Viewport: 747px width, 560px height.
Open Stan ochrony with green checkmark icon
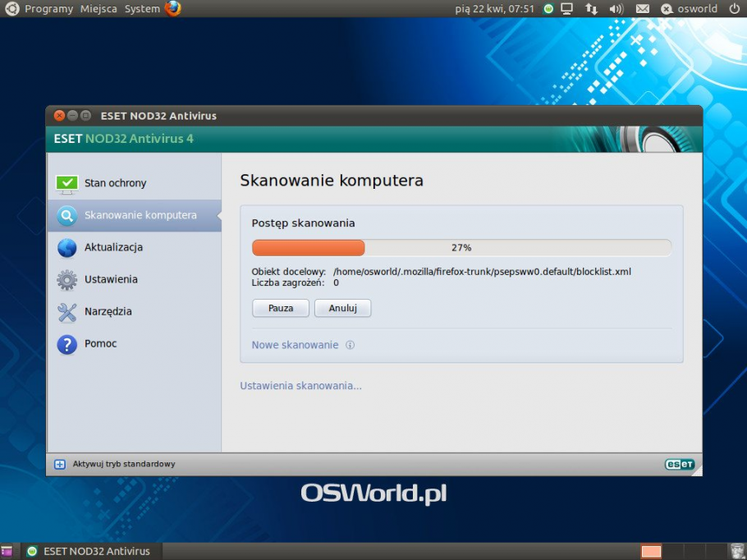[67, 183]
